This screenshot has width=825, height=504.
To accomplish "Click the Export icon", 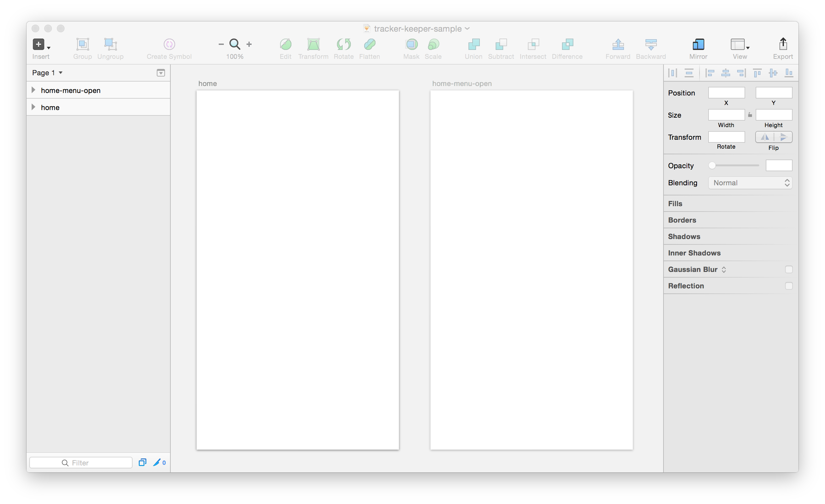I will 782,45.
